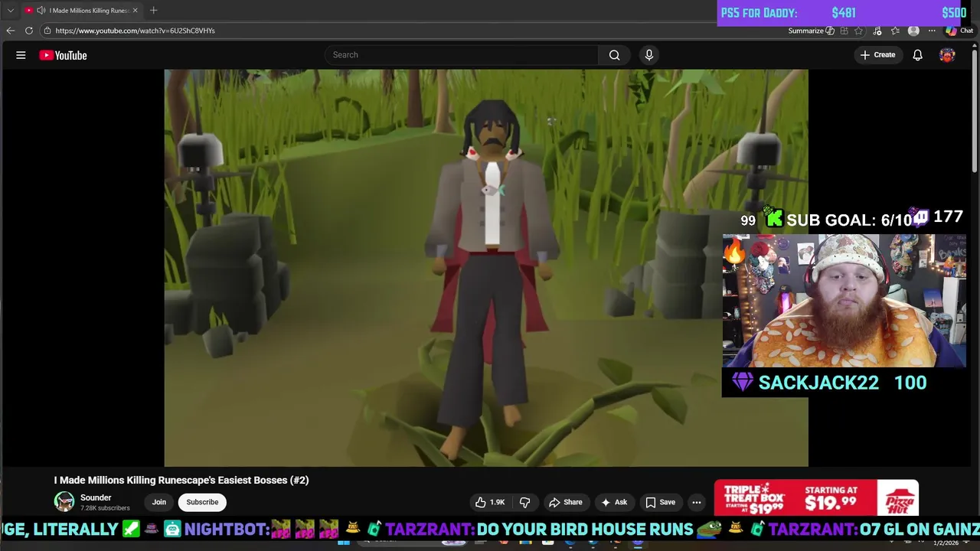Viewport: 980px width, 551px height.
Task: Focus the YouTube search field
Action: pos(461,55)
